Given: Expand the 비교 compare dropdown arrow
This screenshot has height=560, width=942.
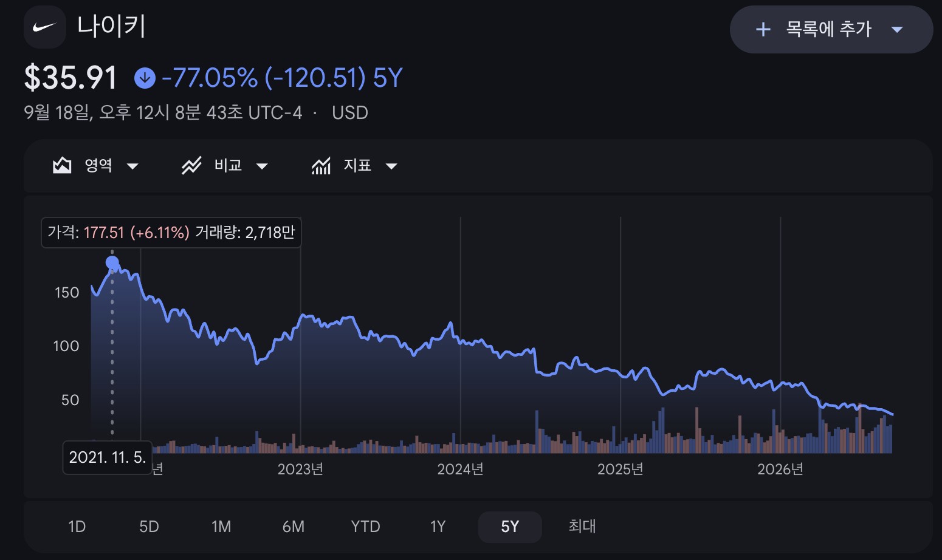Looking at the screenshot, I should 262,166.
